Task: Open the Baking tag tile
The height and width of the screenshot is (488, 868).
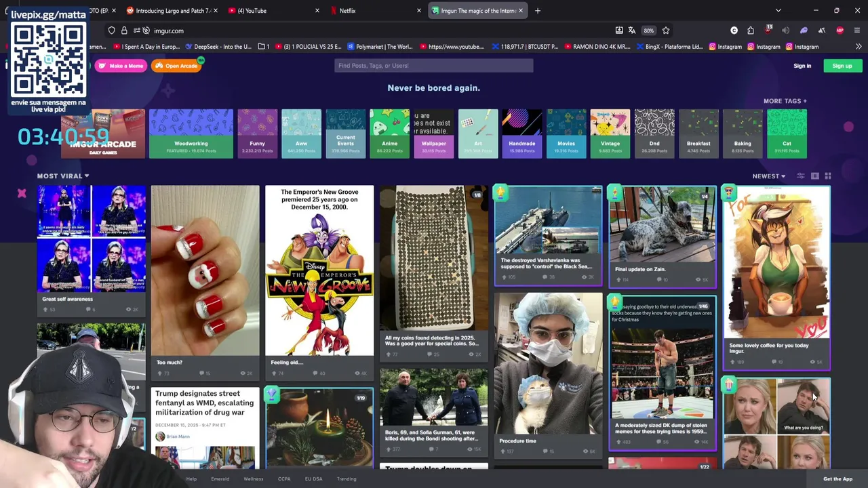Action: (x=743, y=134)
